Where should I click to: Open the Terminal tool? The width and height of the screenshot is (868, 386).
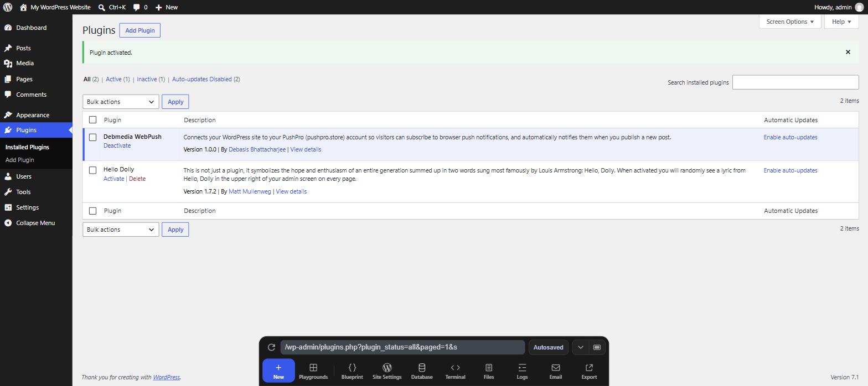point(455,371)
